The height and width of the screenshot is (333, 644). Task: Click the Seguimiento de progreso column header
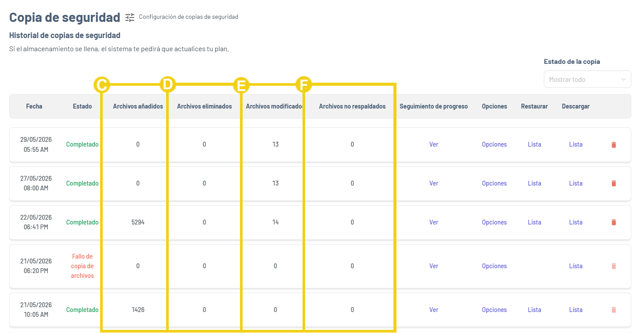[x=434, y=106]
